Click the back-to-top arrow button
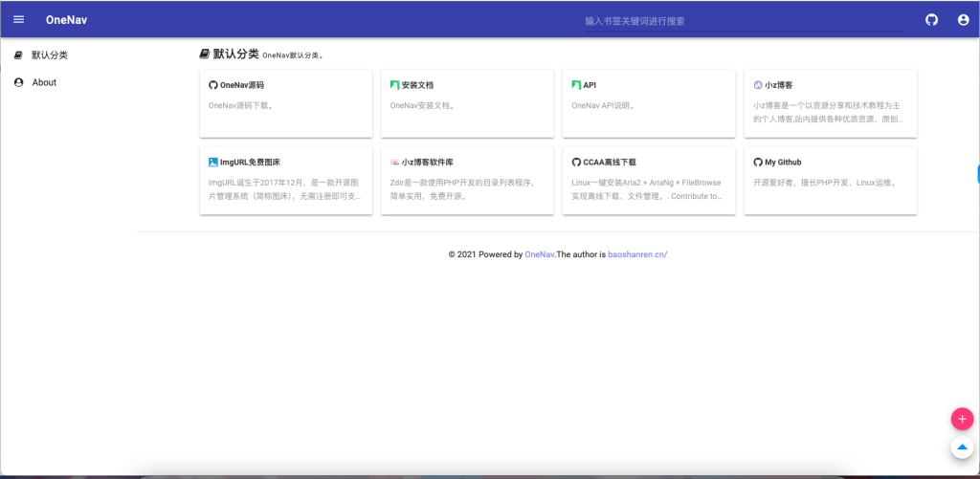This screenshot has height=479, width=980. tap(962, 447)
